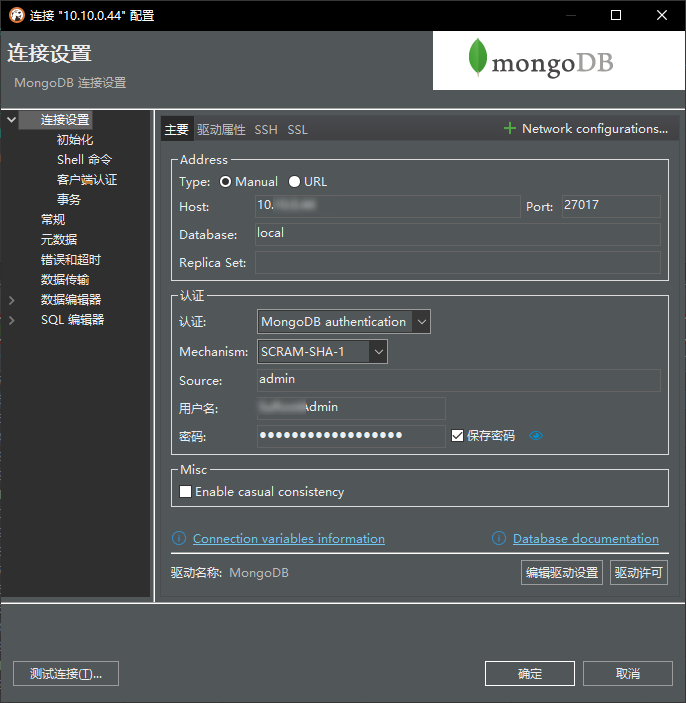This screenshot has width=686, height=703.
Task: Select 连接设置 in the settings tree
Action: coord(65,120)
